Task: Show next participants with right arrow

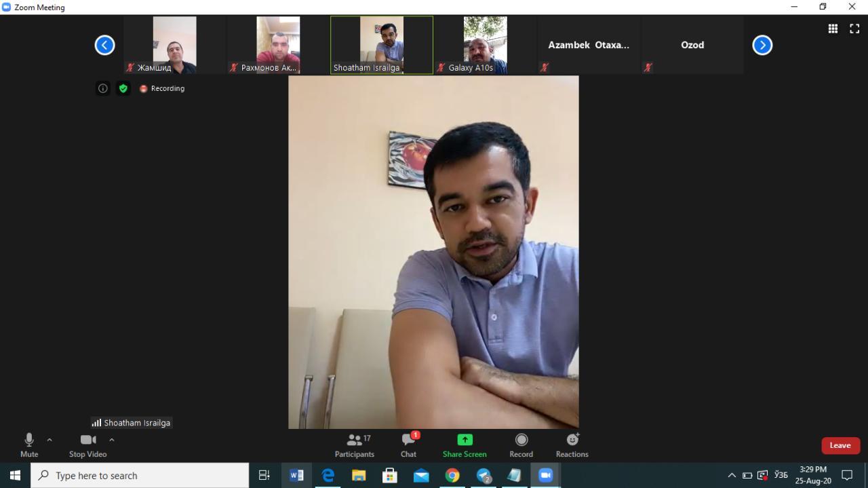Action: pyautogui.click(x=762, y=45)
